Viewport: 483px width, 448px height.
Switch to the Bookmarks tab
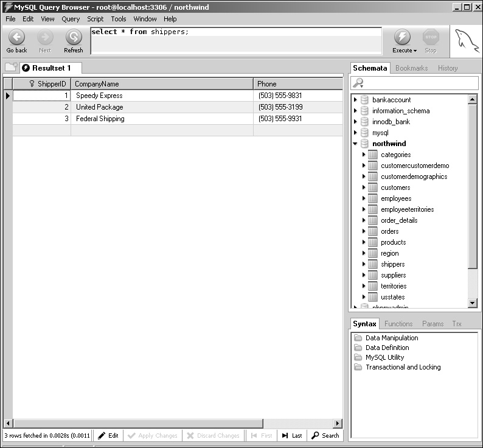pos(412,68)
